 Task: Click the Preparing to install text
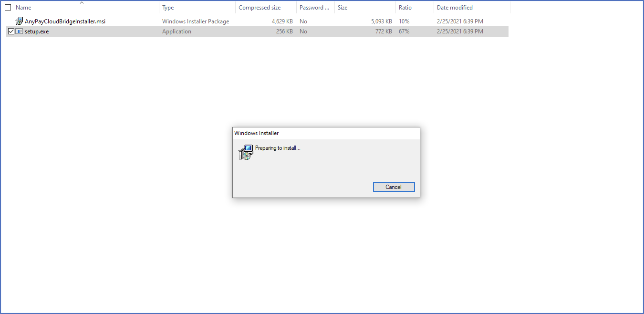278,148
